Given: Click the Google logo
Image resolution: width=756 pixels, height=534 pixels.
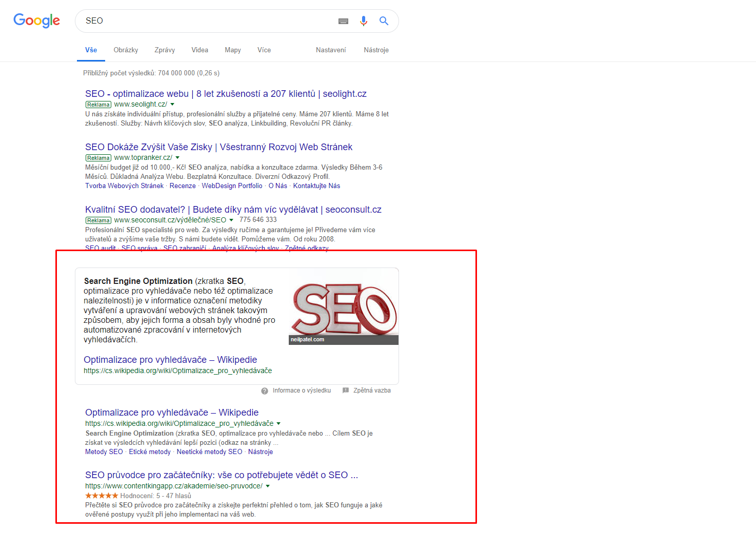Looking at the screenshot, I should click(36, 20).
